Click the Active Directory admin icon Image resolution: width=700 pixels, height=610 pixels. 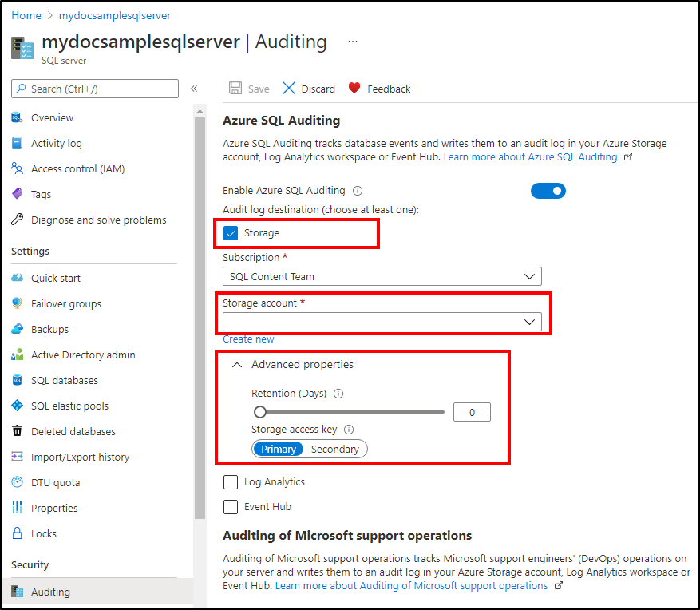[x=17, y=355]
